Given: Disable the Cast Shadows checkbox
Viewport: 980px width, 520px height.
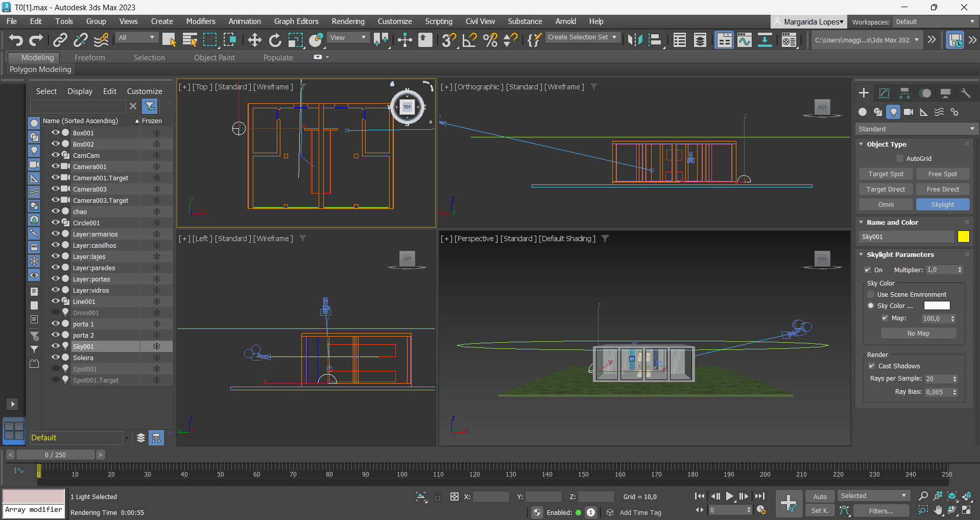Looking at the screenshot, I should tap(872, 366).
